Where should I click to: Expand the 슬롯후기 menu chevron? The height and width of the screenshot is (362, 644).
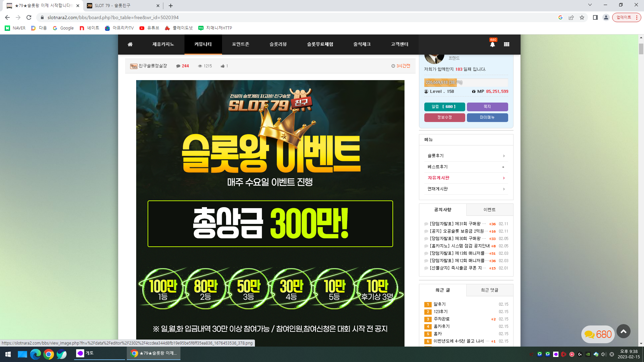click(x=504, y=156)
